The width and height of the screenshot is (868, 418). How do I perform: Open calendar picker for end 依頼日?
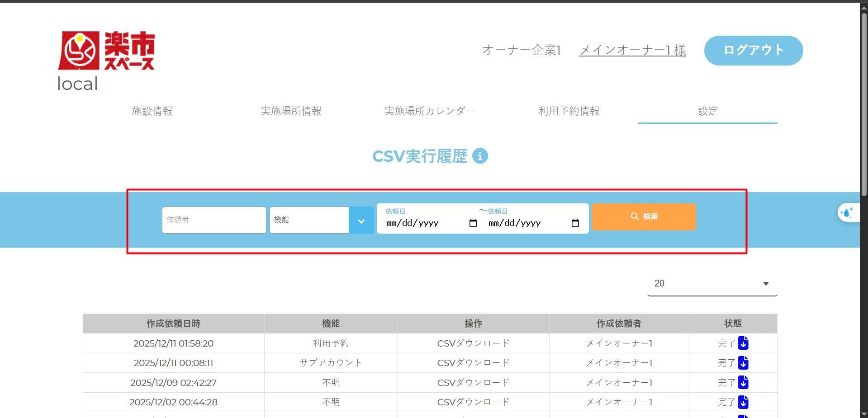575,223
